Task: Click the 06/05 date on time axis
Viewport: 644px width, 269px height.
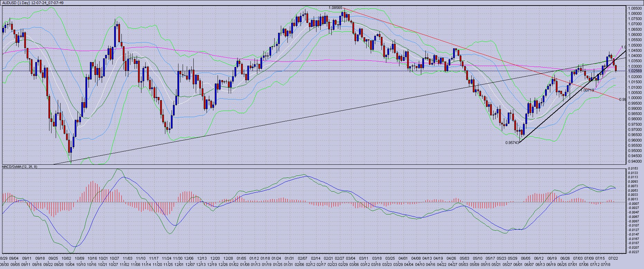Action: (x=526, y=258)
